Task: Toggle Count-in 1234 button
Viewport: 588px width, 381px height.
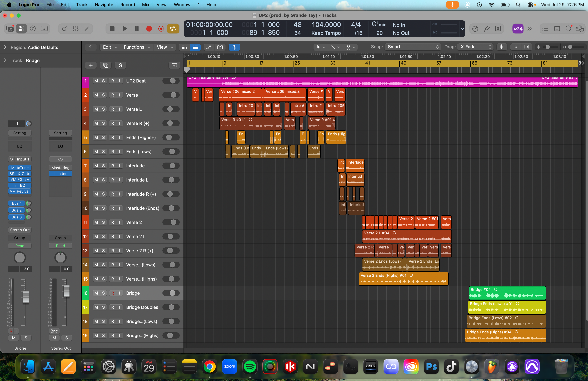Action: (518, 29)
